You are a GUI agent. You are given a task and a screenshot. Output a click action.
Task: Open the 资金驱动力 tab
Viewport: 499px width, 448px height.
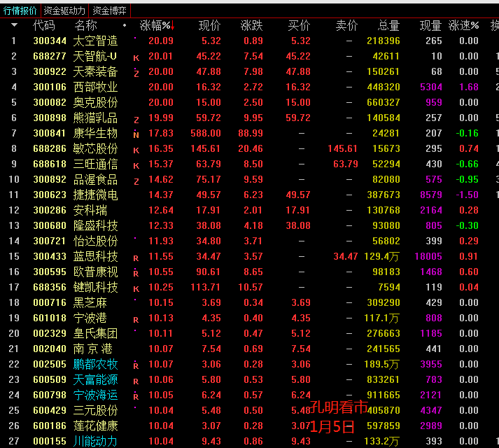pyautogui.click(x=64, y=10)
